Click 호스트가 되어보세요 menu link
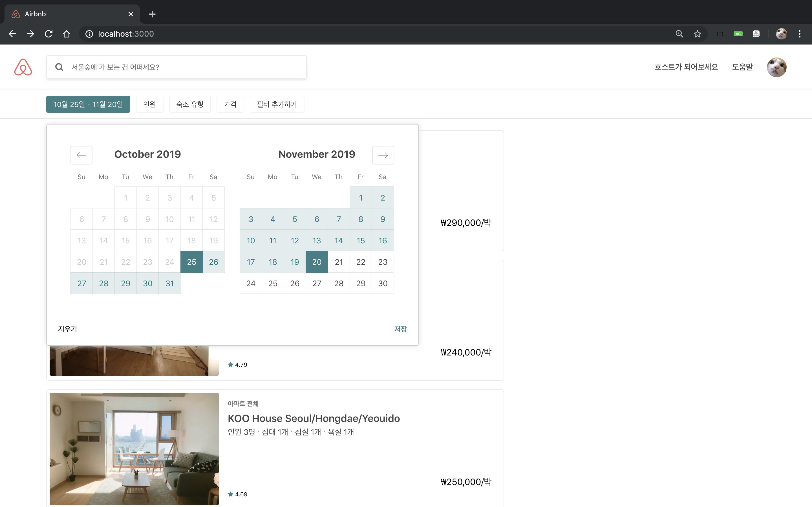The width and height of the screenshot is (812, 507). pyautogui.click(x=686, y=67)
